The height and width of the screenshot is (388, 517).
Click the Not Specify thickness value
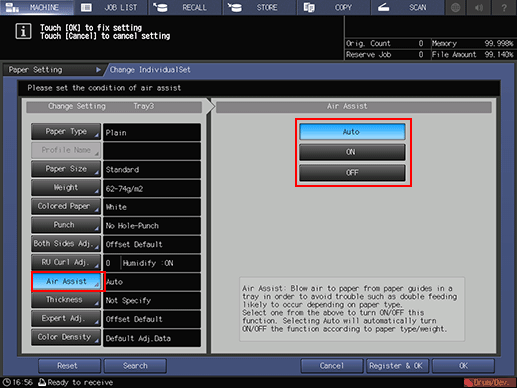152,300
